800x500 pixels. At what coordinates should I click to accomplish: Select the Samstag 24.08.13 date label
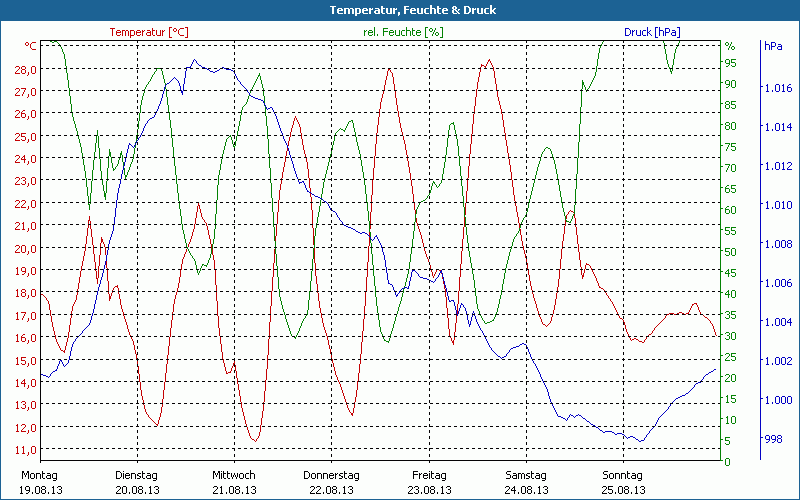526,482
